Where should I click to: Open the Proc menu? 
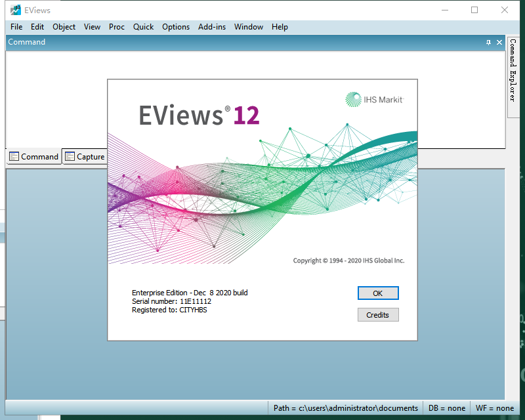coord(117,27)
